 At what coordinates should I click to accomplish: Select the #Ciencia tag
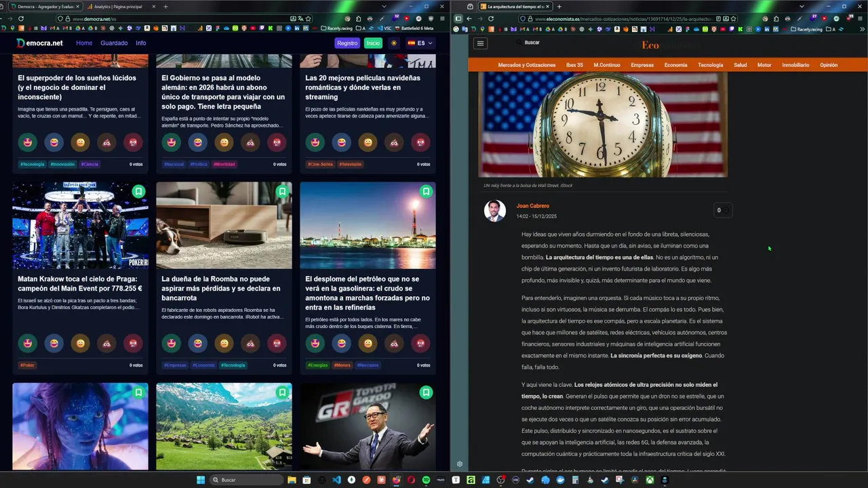pos(90,164)
